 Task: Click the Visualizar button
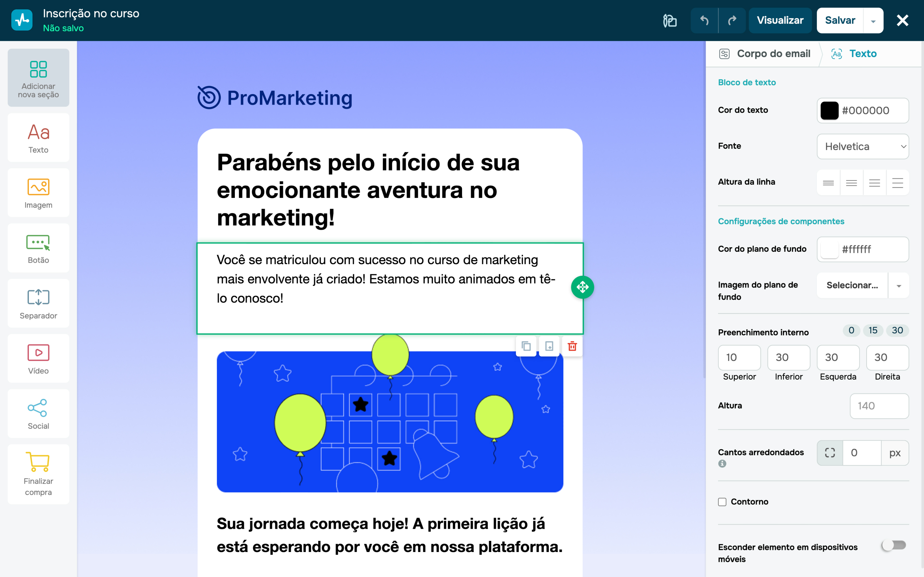(780, 20)
